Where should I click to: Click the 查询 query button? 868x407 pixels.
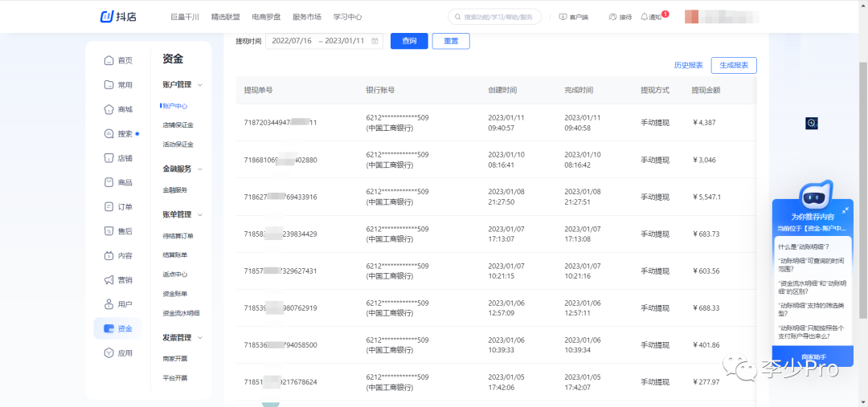coord(409,41)
